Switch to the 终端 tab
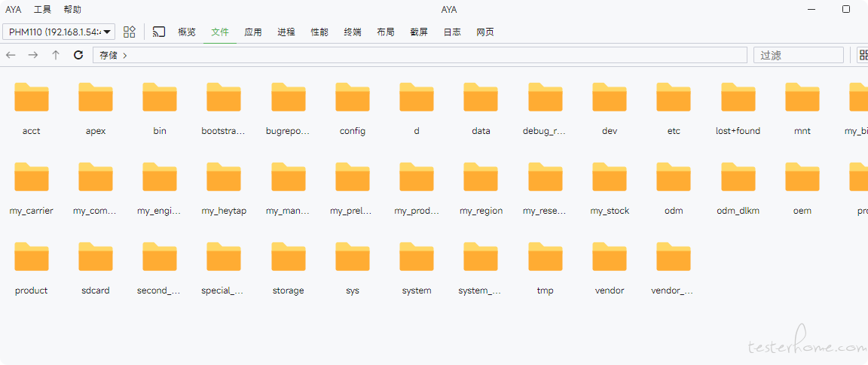868x365 pixels. pyautogui.click(x=353, y=32)
